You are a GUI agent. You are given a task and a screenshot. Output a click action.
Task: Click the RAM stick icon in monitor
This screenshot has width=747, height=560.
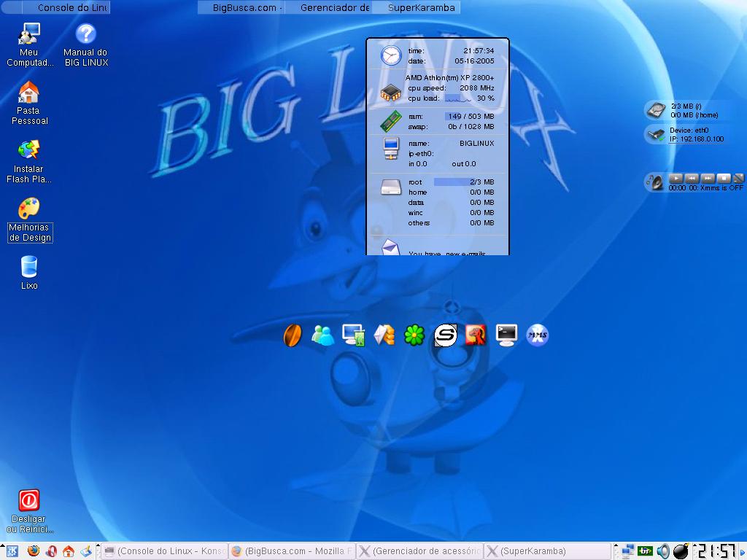click(391, 121)
